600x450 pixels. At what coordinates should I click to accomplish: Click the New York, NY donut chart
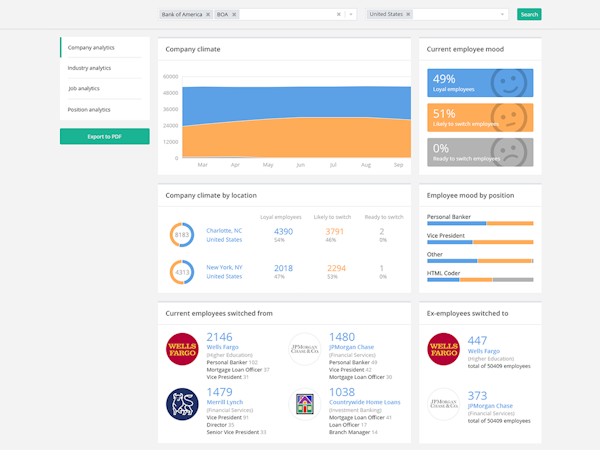tap(182, 271)
